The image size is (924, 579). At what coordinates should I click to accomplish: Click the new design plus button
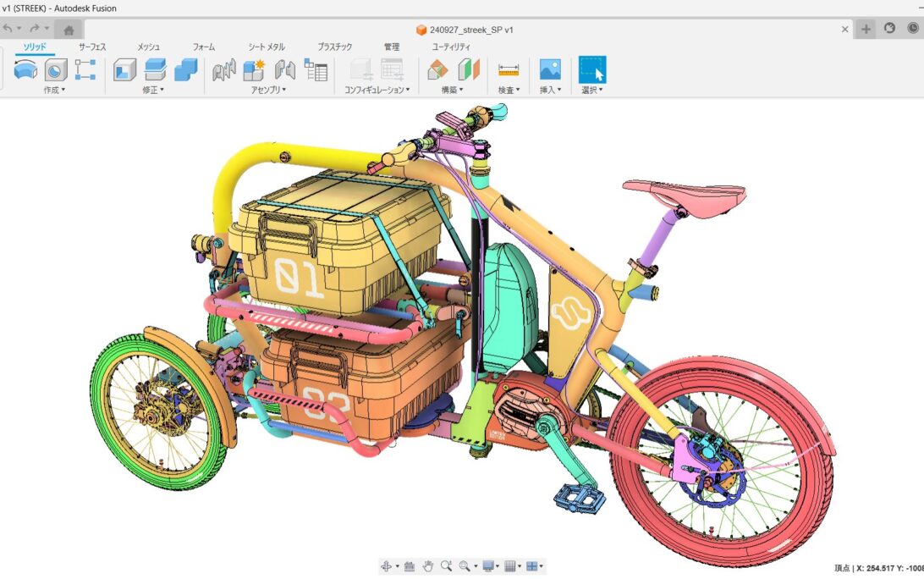(x=866, y=29)
